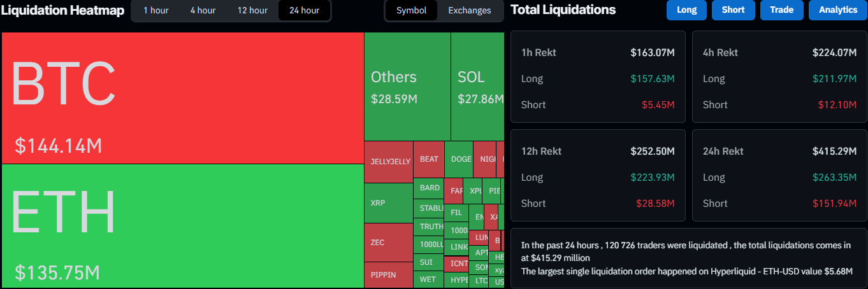Open the Others heatmap block
The width and height of the screenshot is (868, 289).
pos(407,87)
